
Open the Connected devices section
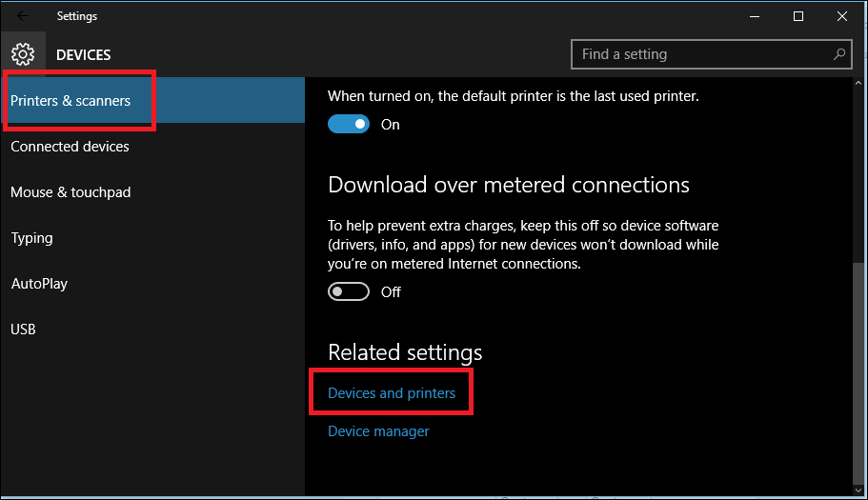click(70, 147)
